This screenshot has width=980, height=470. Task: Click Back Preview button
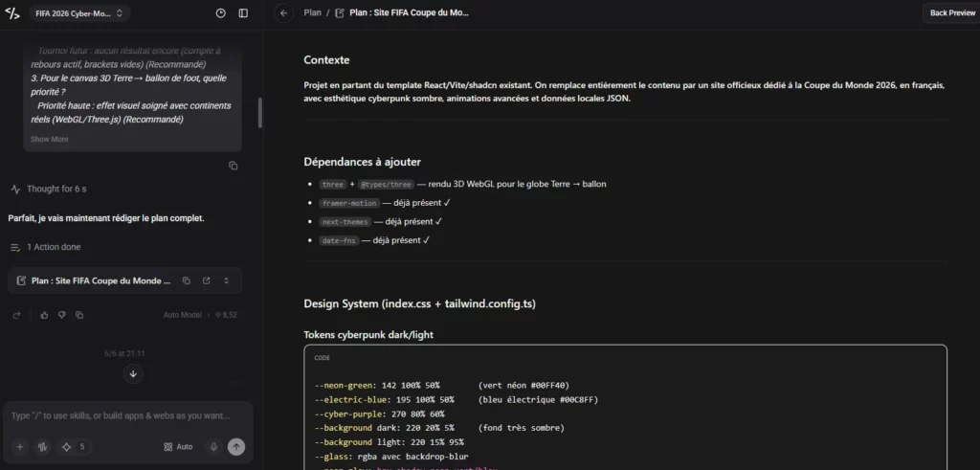point(952,13)
